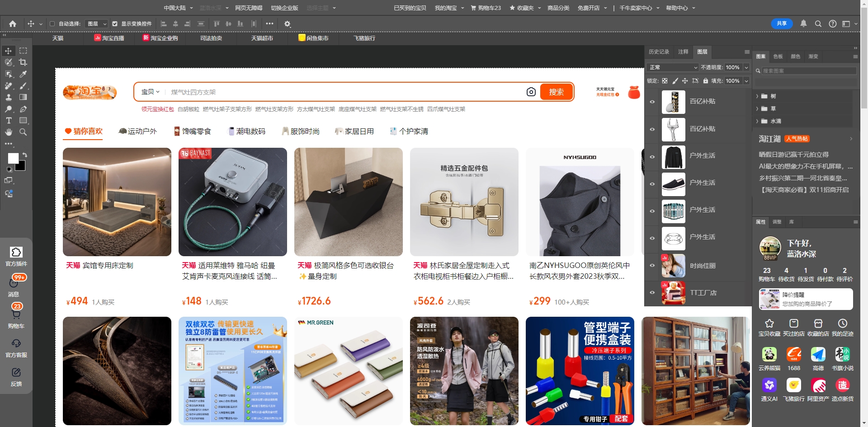Click the align left edges icon
This screenshot has width=868, height=427.
[164, 23]
